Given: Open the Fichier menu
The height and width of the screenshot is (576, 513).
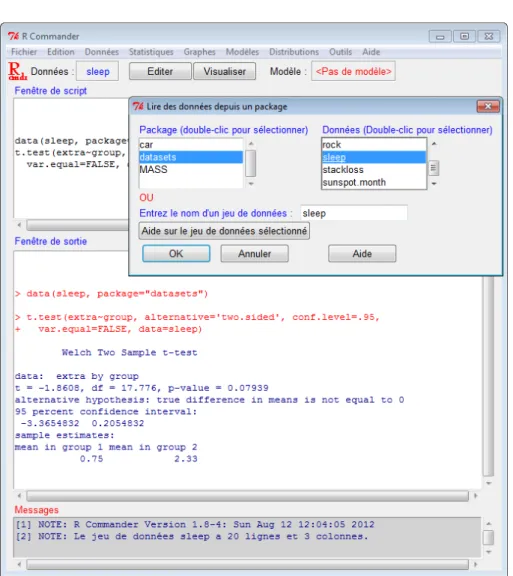Looking at the screenshot, I should tap(24, 52).
